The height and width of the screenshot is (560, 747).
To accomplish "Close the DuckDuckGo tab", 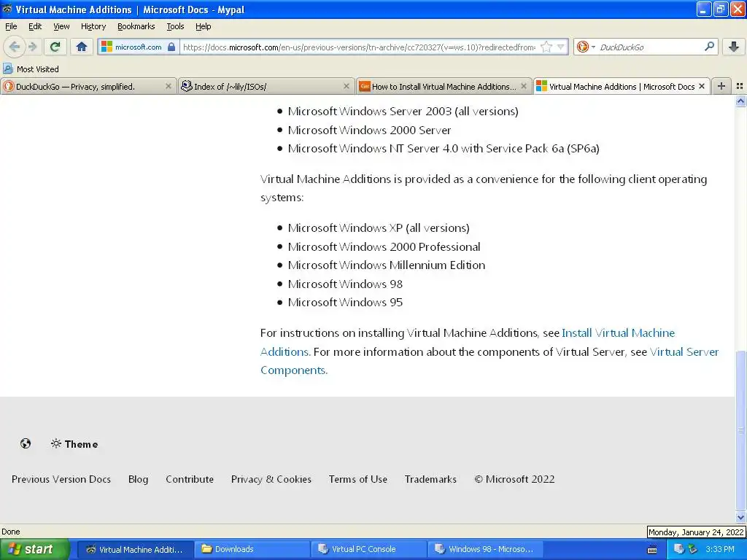I will pyautogui.click(x=169, y=86).
